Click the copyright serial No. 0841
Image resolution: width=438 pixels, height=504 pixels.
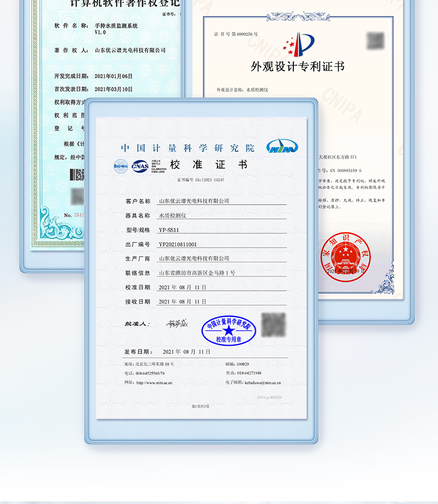[x=74, y=215]
